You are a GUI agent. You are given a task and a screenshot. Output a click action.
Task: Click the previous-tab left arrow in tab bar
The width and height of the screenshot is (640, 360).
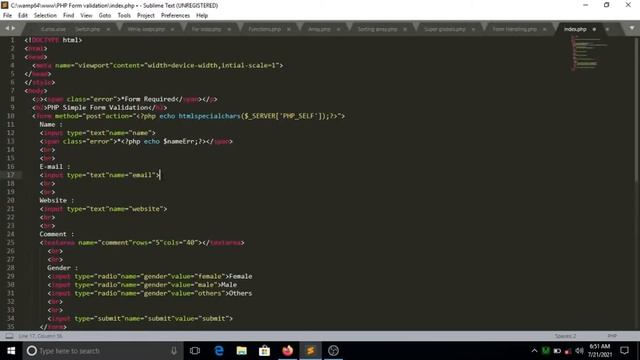pos(7,29)
